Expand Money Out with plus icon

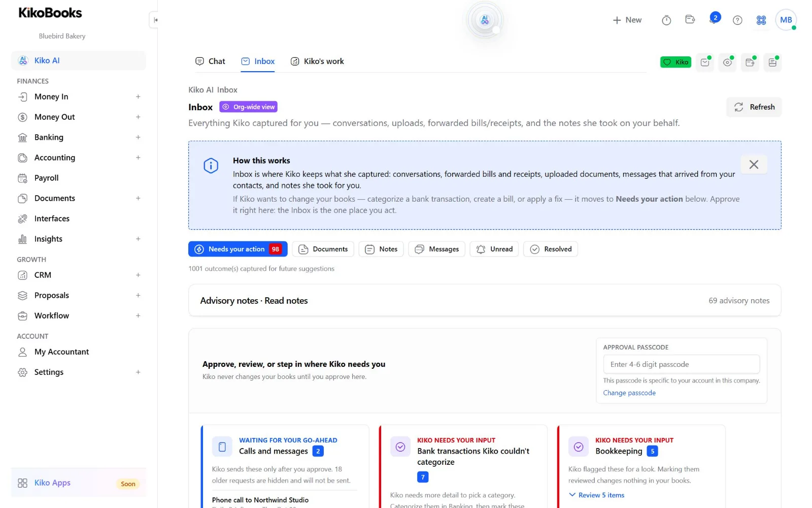tap(138, 117)
